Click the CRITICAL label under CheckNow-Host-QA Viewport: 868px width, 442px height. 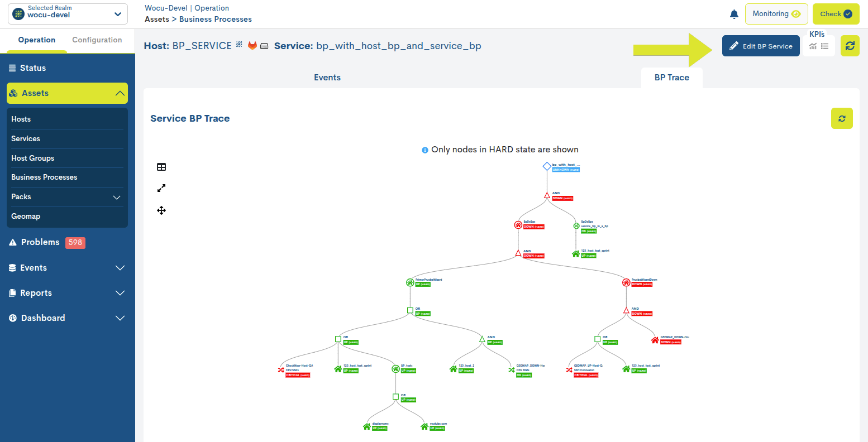tap(298, 375)
